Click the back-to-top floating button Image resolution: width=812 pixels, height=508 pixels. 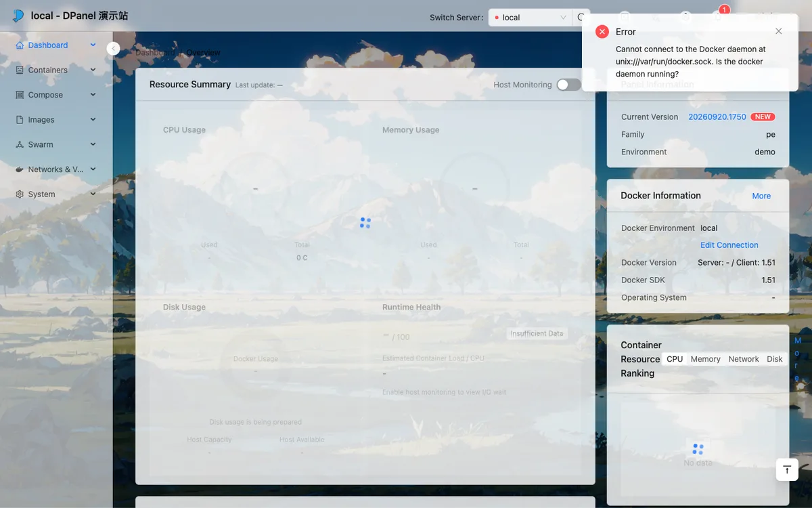pyautogui.click(x=787, y=469)
